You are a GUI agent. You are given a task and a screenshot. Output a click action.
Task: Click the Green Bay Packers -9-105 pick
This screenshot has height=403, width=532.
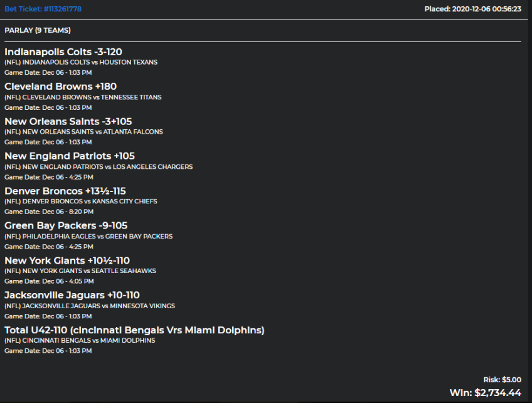pyautogui.click(x=66, y=226)
